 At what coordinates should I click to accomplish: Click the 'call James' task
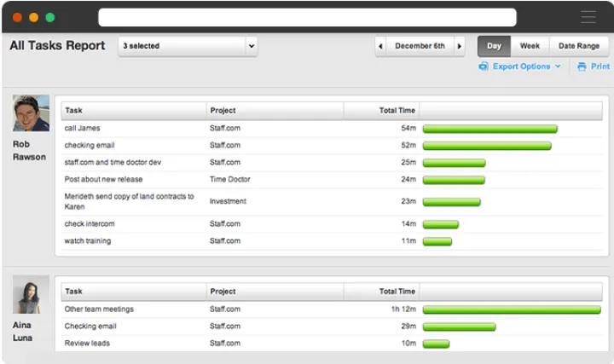pyautogui.click(x=82, y=128)
